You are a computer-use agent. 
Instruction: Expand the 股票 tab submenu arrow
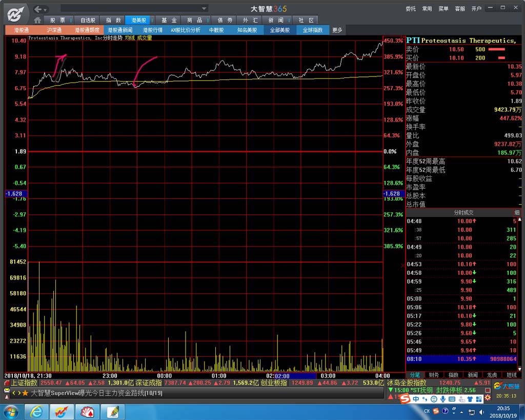tap(71, 21)
